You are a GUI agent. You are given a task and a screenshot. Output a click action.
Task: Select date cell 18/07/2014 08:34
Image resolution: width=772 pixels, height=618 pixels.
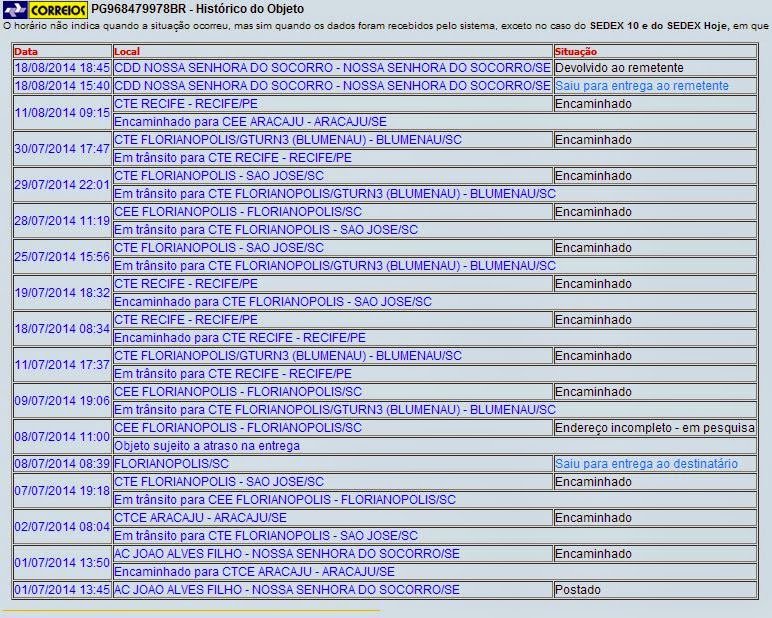pyautogui.click(x=62, y=328)
